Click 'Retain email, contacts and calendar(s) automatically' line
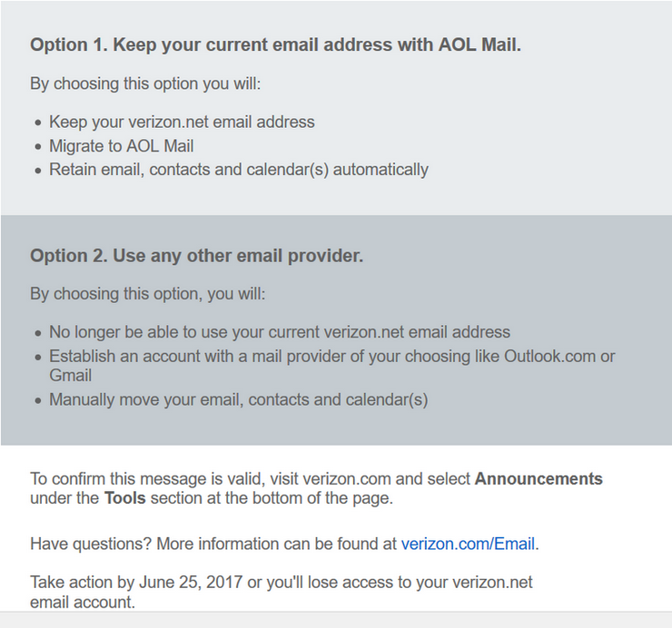672x628 pixels. coord(238,169)
